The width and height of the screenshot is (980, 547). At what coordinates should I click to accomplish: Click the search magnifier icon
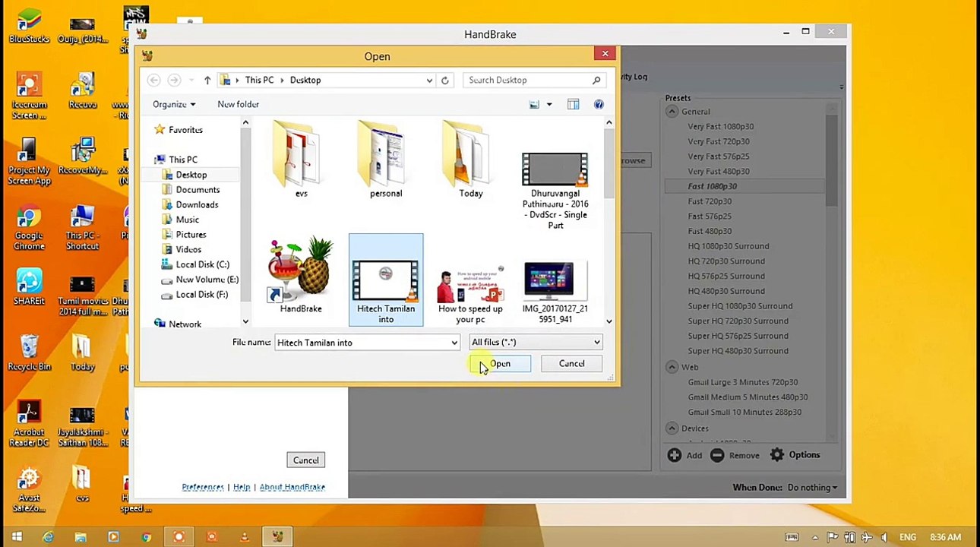(x=596, y=80)
